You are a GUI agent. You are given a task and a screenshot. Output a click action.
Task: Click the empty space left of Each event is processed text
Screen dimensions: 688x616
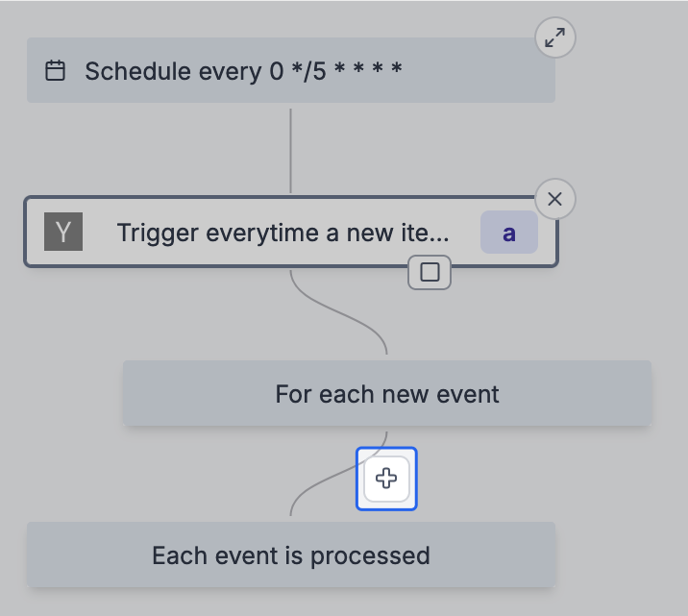[87, 554]
